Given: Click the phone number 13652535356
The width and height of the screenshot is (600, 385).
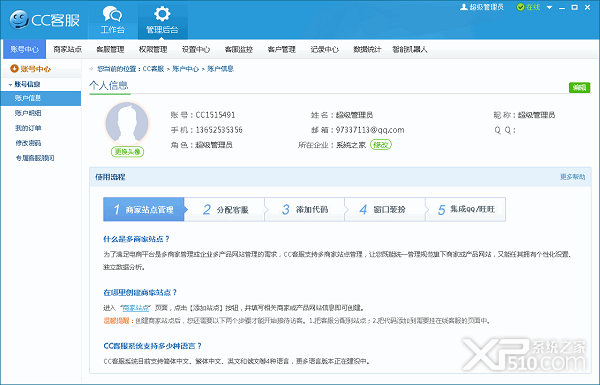Looking at the screenshot, I should [x=219, y=130].
